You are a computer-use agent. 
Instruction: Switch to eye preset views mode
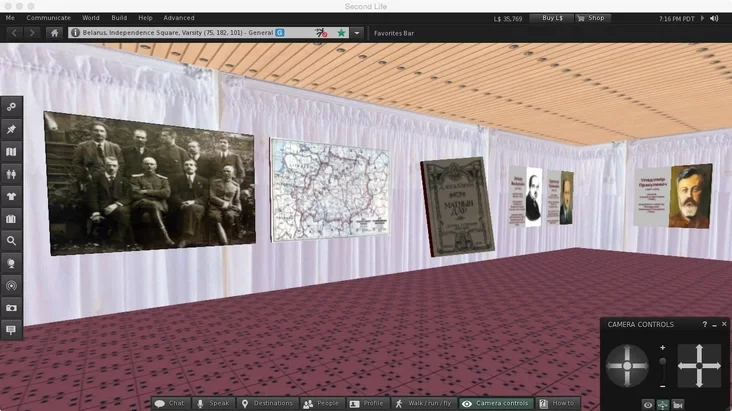pos(648,405)
